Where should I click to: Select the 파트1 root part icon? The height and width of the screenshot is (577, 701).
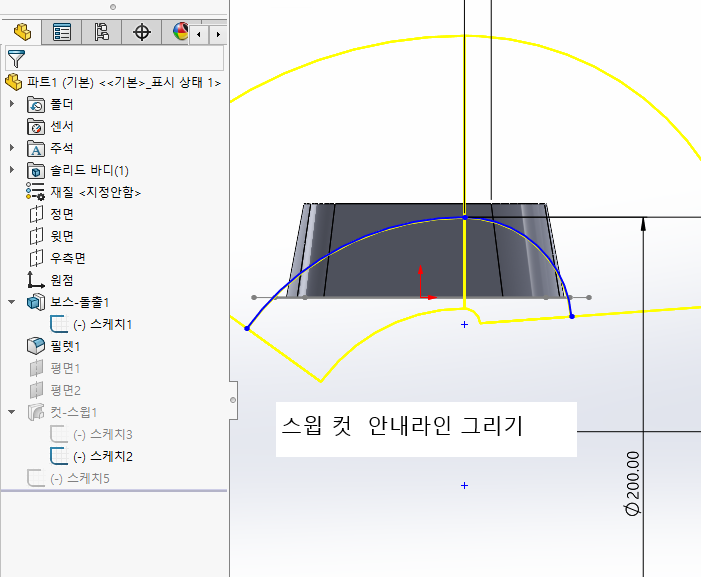(x=13, y=82)
